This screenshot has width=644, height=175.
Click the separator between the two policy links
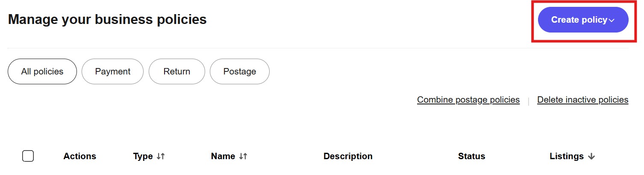point(529,101)
